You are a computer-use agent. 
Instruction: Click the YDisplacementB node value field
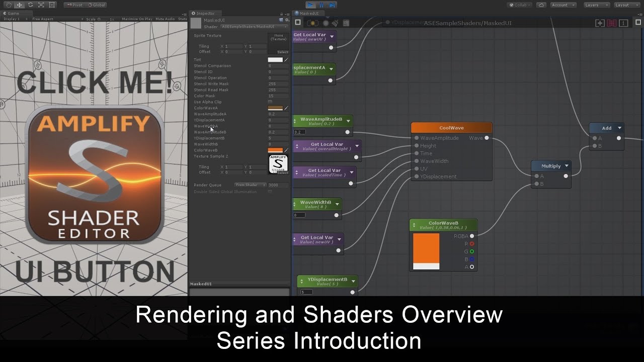coord(306,292)
